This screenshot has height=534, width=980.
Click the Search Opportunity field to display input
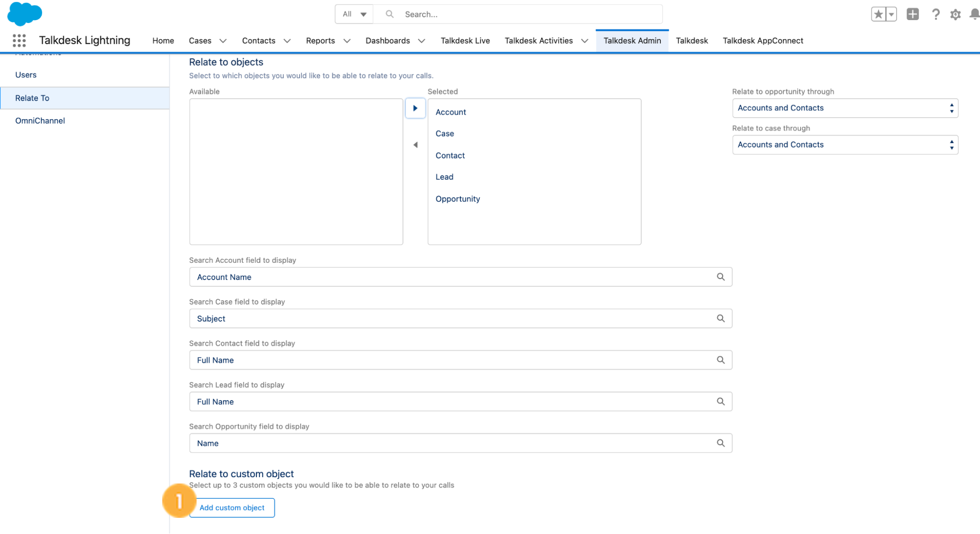coord(460,443)
